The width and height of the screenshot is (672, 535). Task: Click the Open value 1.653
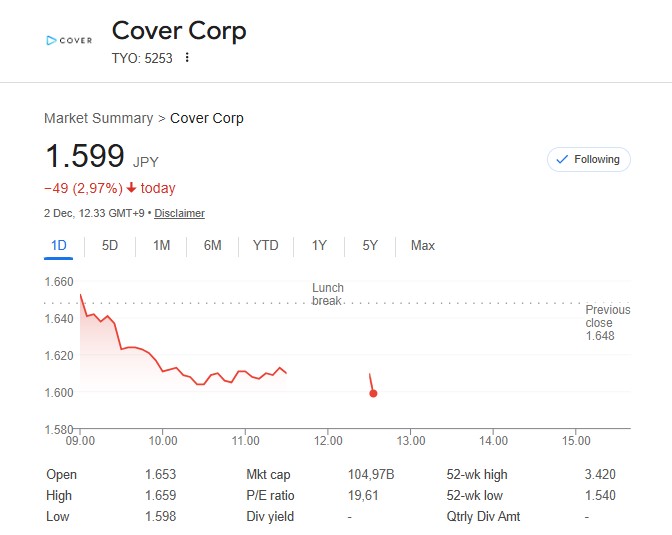160,474
